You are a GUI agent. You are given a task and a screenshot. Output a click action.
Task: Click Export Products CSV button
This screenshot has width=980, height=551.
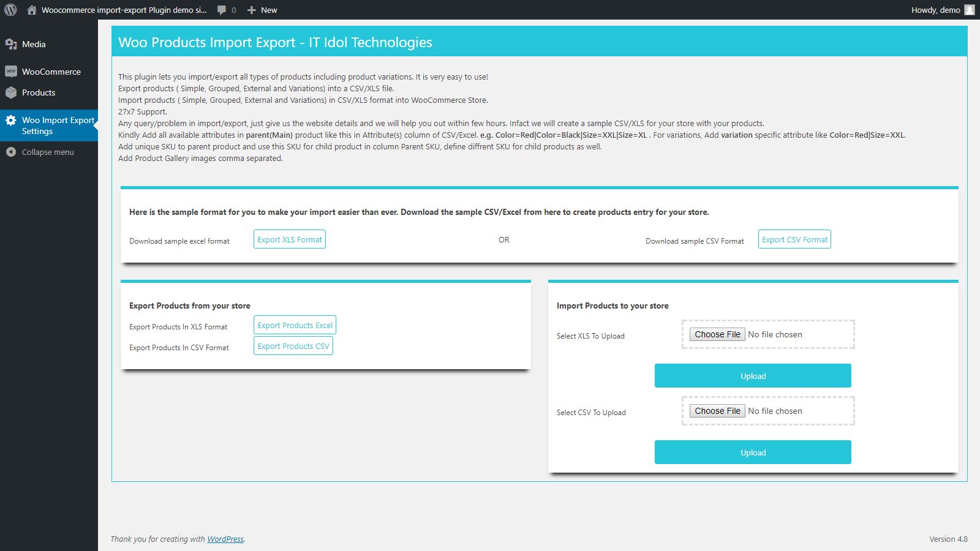click(x=293, y=346)
